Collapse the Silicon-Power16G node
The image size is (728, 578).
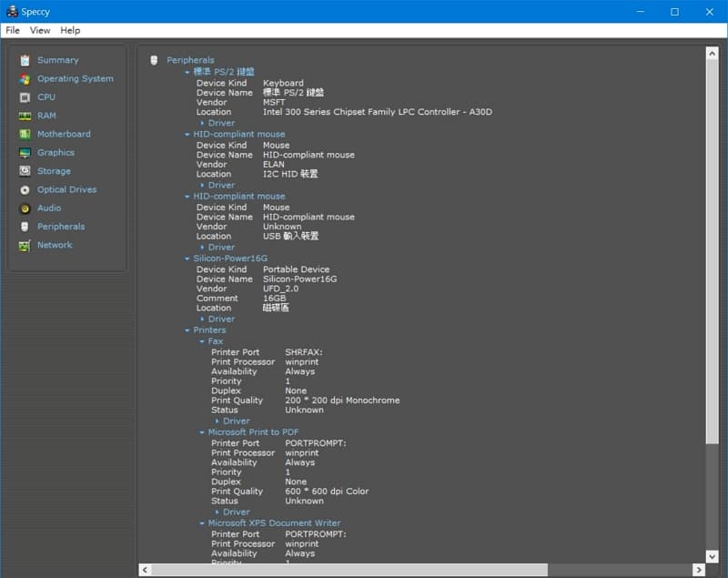[187, 259]
